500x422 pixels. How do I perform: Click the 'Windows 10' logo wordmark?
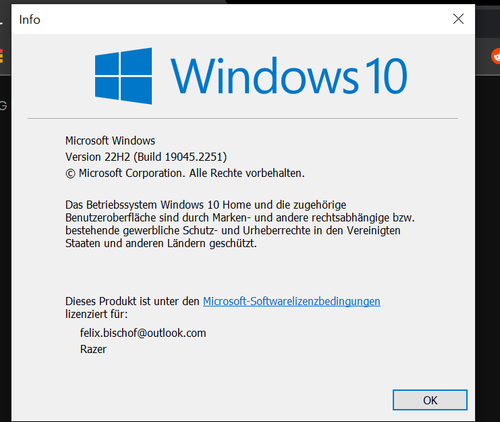289,76
